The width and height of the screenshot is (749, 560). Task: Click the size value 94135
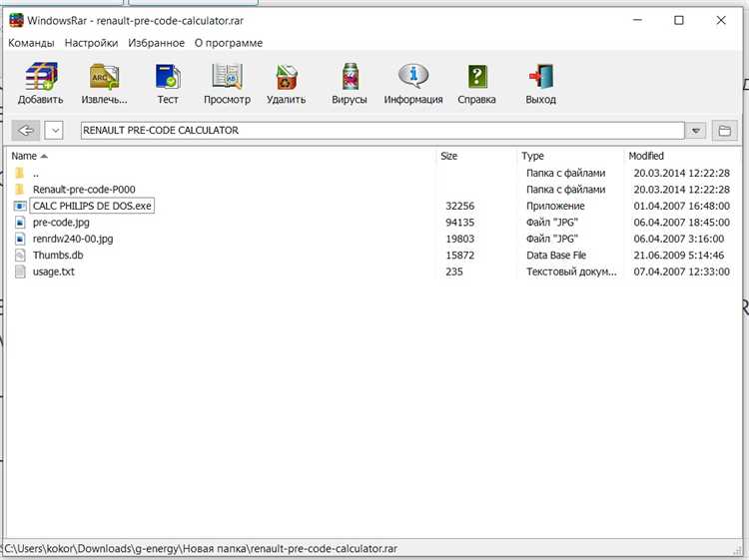460,223
